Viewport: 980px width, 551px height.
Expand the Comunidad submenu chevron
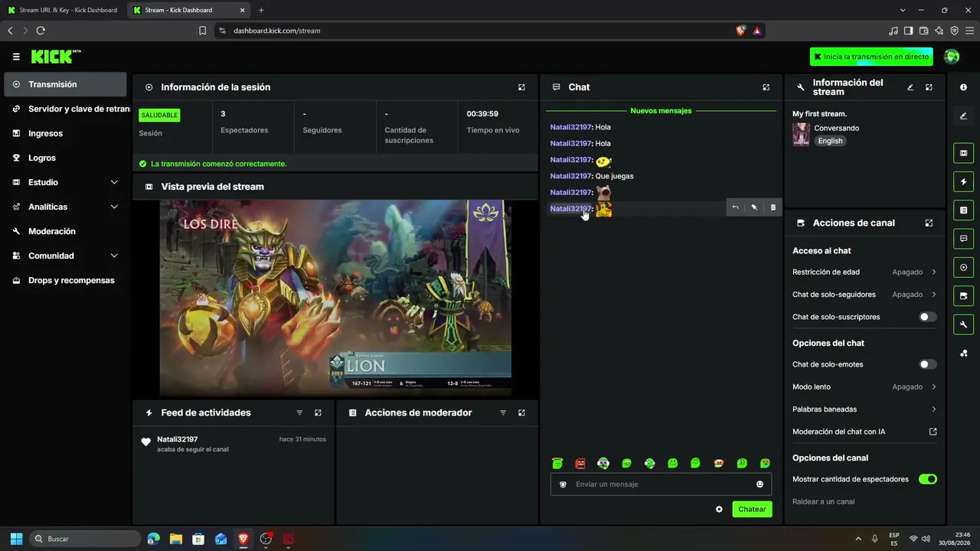pyautogui.click(x=114, y=256)
